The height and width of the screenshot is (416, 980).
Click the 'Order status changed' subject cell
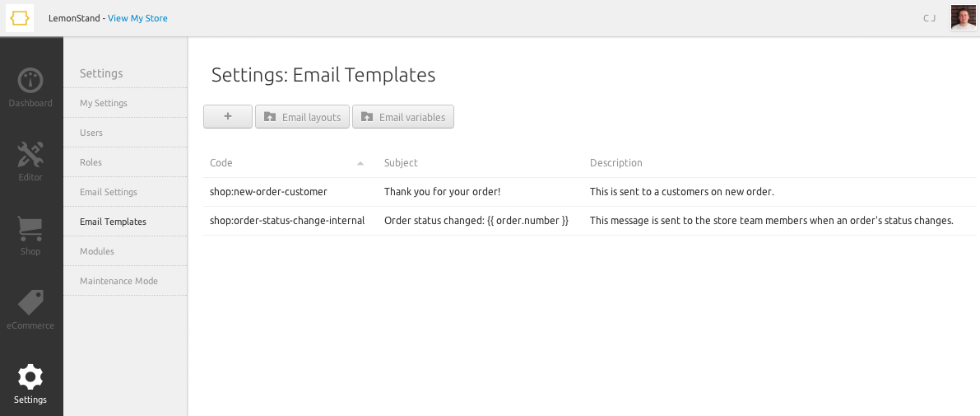point(476,220)
